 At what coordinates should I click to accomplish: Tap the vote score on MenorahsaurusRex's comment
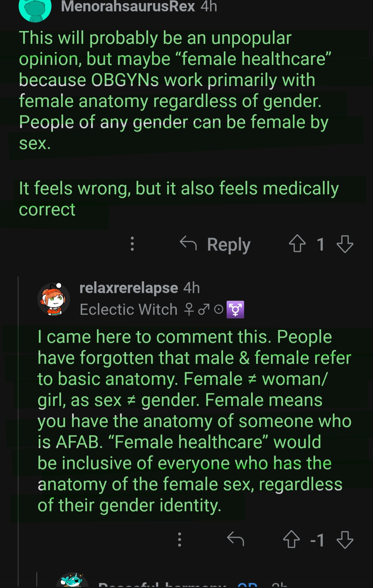(321, 244)
